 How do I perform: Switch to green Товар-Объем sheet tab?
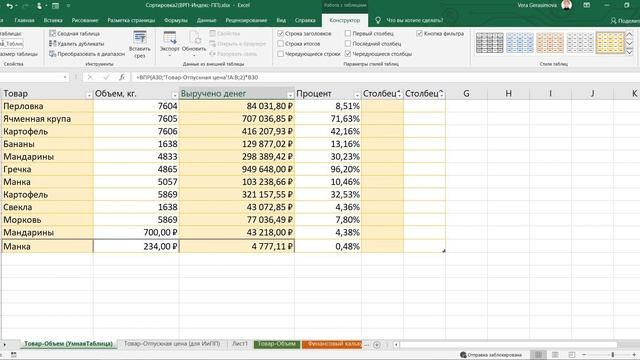pos(277,344)
